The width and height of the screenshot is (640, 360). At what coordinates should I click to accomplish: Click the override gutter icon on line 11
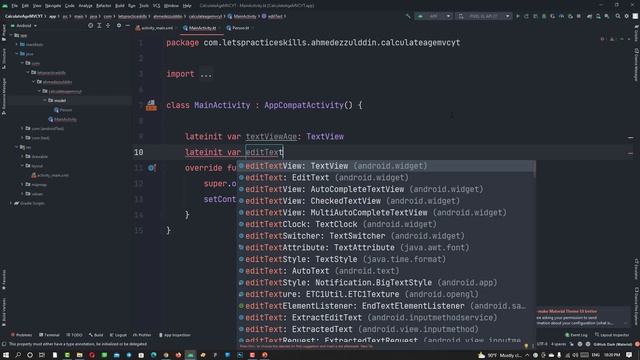[152, 168]
